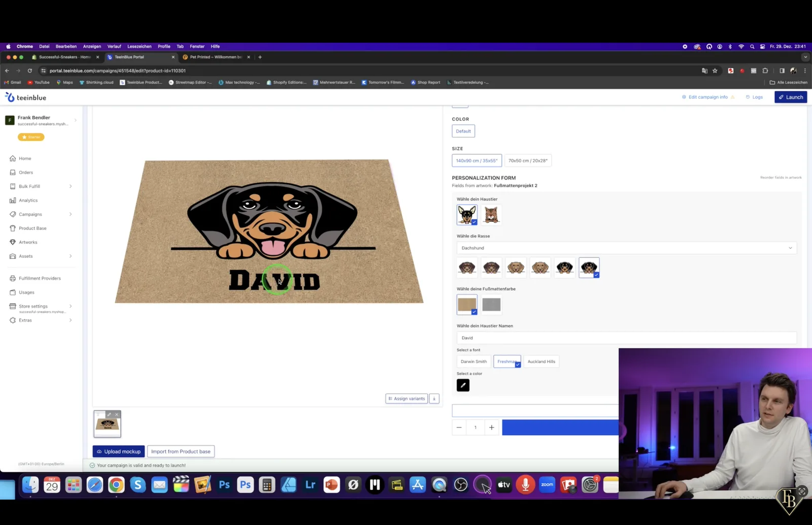Open the Dachshund breed dropdown
Screen dimensions: 812x525
tap(627, 248)
